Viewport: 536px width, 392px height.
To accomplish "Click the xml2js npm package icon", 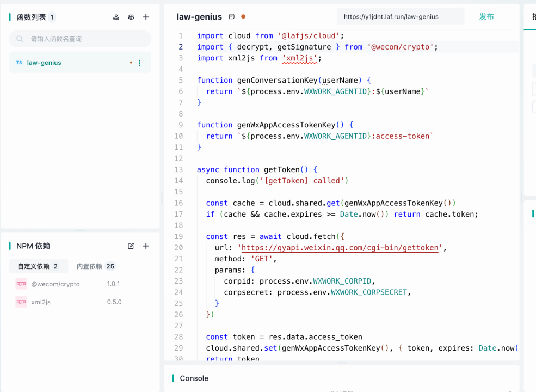I will pos(21,302).
